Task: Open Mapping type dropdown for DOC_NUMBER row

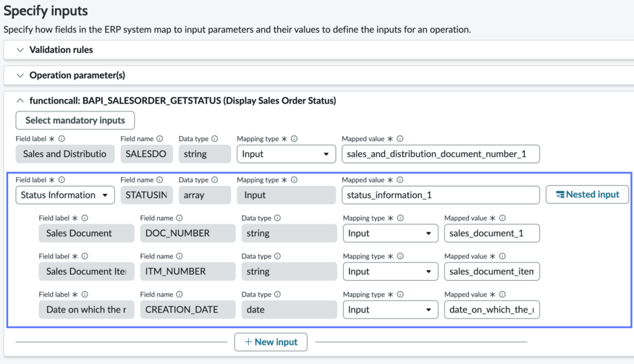Action: (x=391, y=233)
